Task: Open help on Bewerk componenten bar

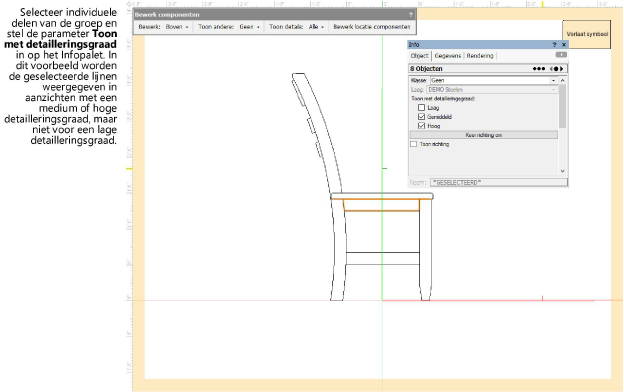Action: [411, 15]
